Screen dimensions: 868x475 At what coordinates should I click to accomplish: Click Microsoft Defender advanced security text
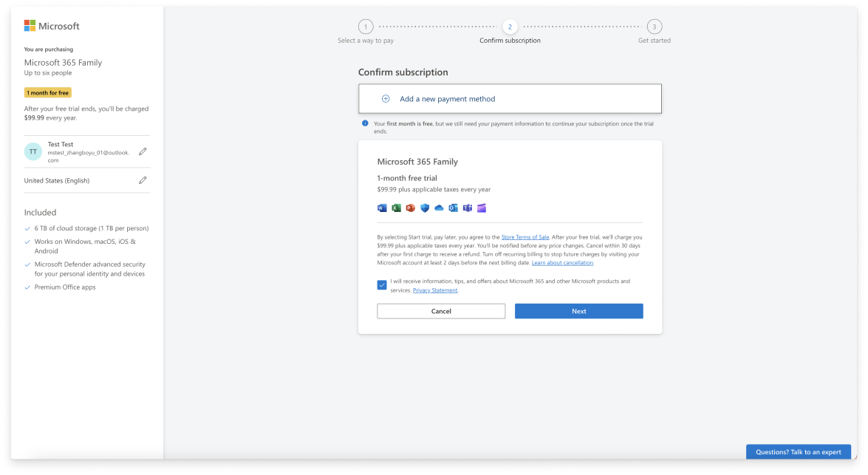(x=89, y=269)
